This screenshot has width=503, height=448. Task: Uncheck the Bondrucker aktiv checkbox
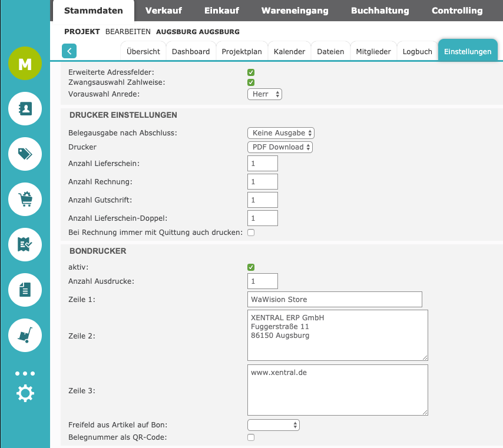point(251,267)
